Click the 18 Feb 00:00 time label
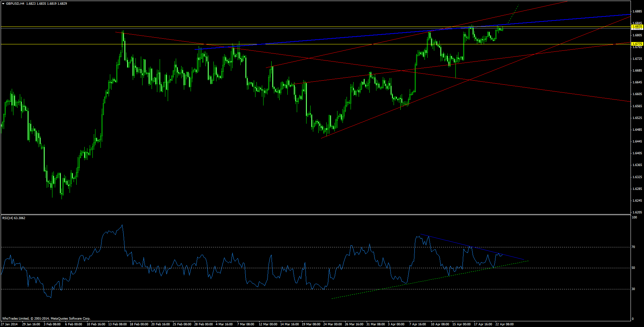The height and width of the screenshot is (327, 644). (139, 324)
